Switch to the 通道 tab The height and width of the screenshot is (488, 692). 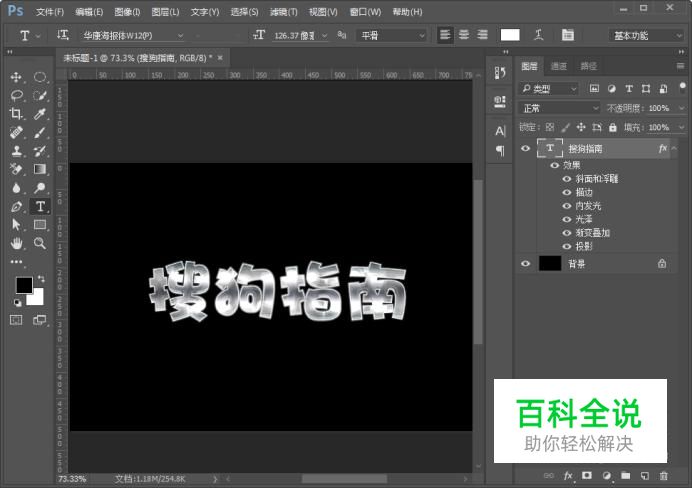[559, 66]
